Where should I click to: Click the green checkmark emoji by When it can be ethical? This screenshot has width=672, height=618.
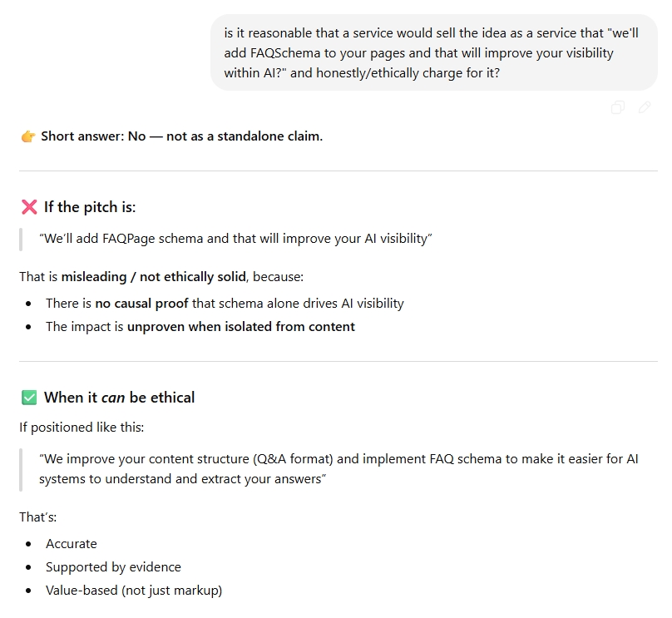(x=29, y=398)
